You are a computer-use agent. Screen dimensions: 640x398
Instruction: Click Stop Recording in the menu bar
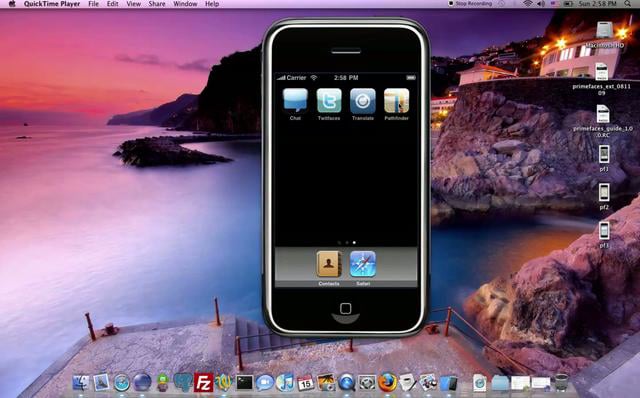471,4
